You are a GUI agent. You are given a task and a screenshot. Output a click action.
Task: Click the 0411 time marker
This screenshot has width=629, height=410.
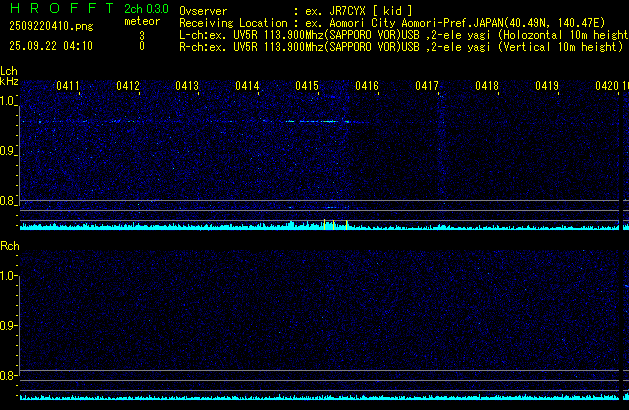[x=68, y=87]
